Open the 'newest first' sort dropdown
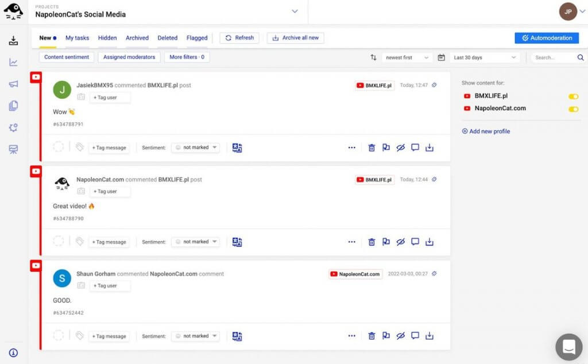588x364 pixels. pyautogui.click(x=407, y=57)
